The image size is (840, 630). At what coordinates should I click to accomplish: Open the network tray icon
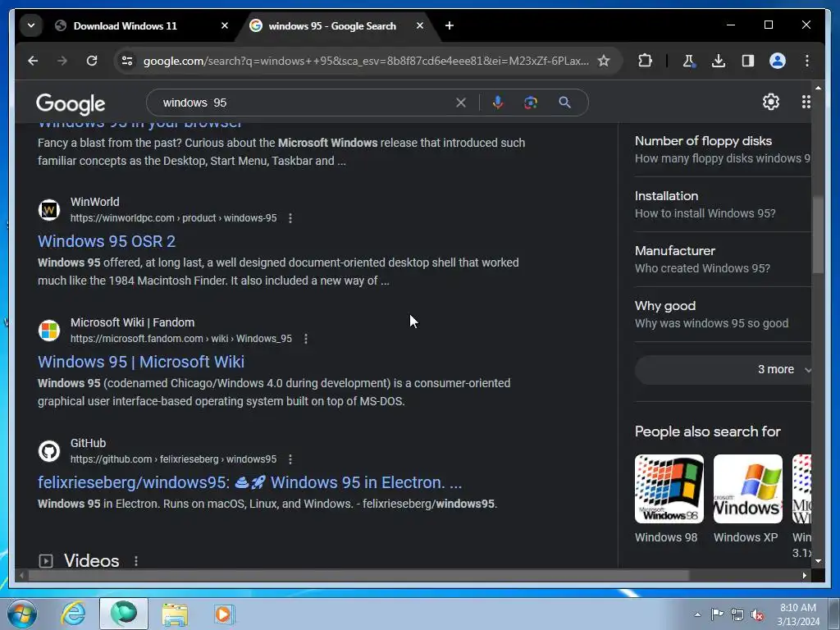pos(737,614)
